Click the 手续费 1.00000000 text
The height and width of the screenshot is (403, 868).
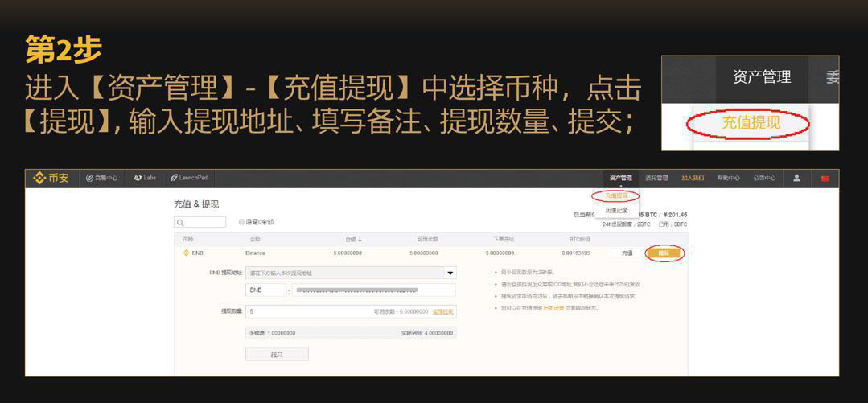pyautogui.click(x=273, y=333)
